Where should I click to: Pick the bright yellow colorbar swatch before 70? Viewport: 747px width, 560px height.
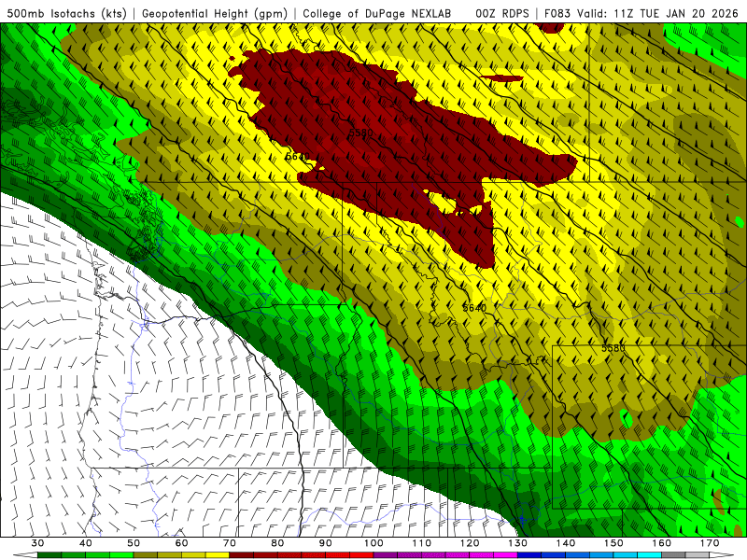[x=218, y=555]
